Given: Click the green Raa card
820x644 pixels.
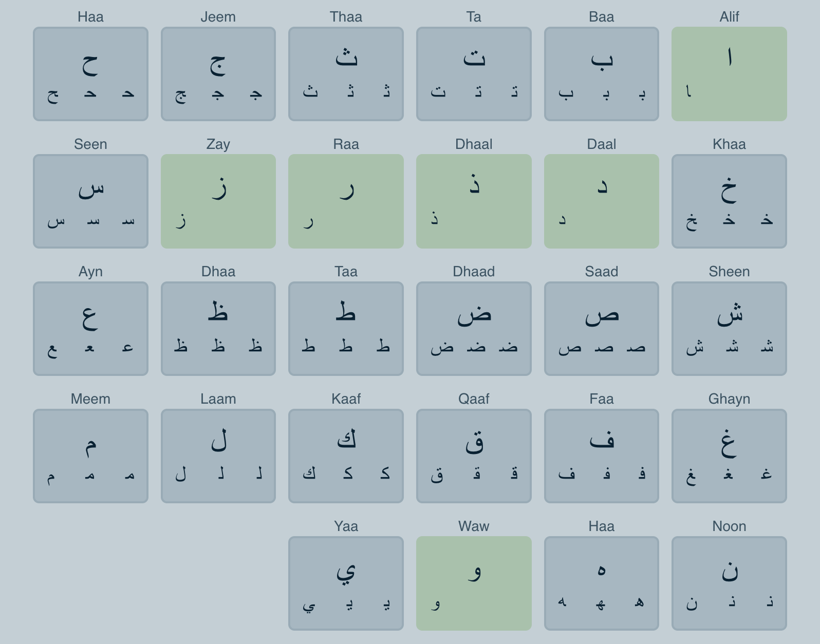Looking at the screenshot, I should click(x=346, y=201).
